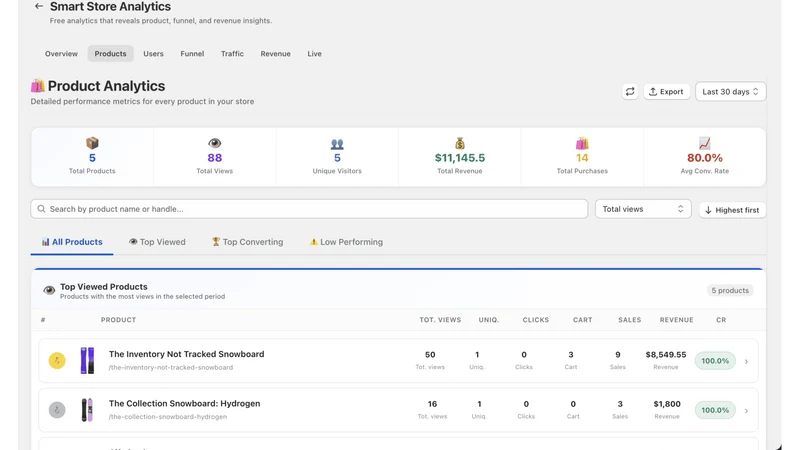Open The Collection Snowboard: Hydrogen product name
800x450 pixels.
pos(184,404)
